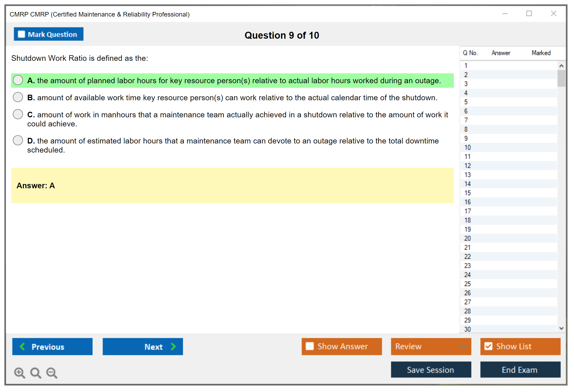Open the Review dropdown menu
Screen dimensions: 574x392
point(463,346)
